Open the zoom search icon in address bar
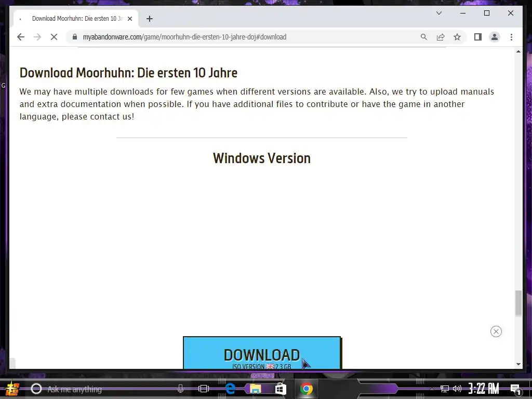532x399 pixels. 424,37
